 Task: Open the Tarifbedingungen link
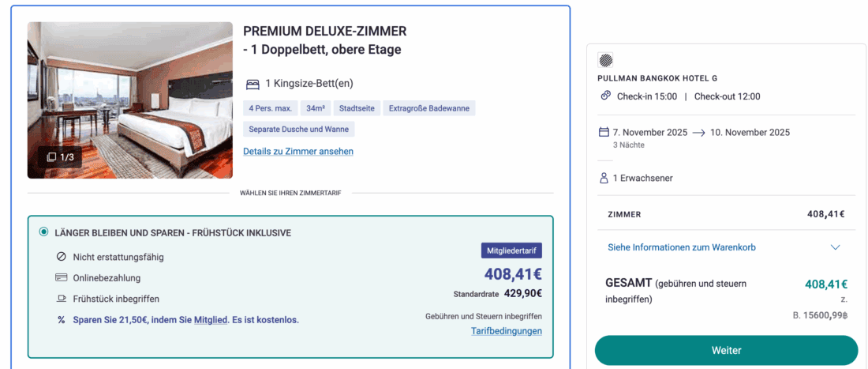coord(507,331)
